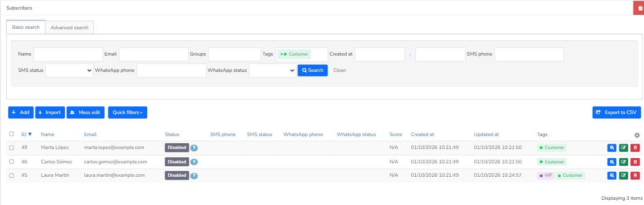The height and width of the screenshot is (205, 644).
Task: Edit subscriber Laura Martín
Action: [623, 176]
